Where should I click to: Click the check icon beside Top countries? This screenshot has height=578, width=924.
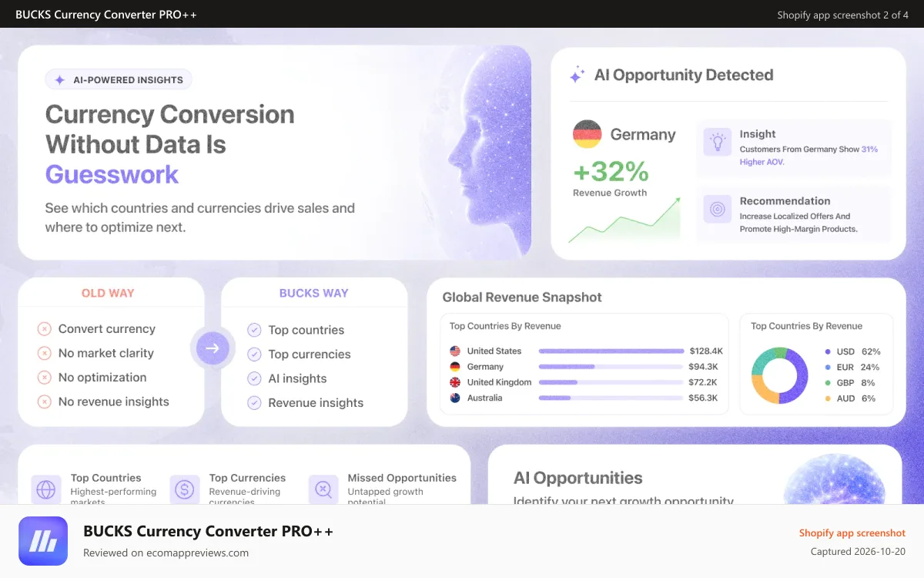click(x=254, y=330)
